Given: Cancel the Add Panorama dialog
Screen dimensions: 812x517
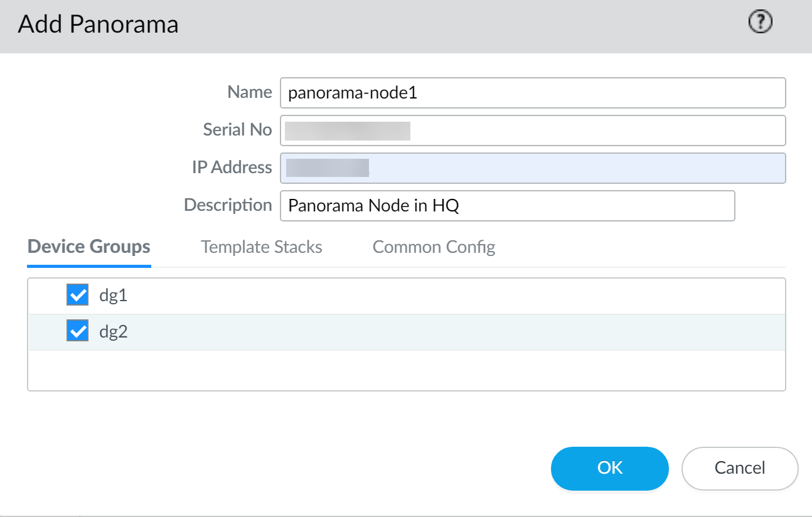Looking at the screenshot, I should point(739,468).
